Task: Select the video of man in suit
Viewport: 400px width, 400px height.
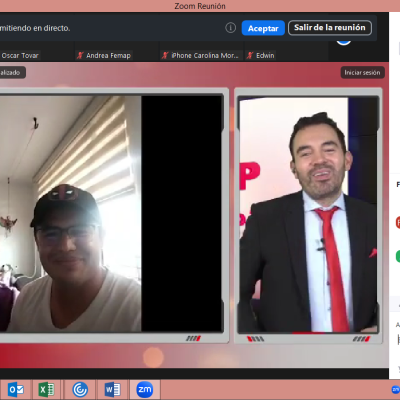Action: tap(308, 215)
